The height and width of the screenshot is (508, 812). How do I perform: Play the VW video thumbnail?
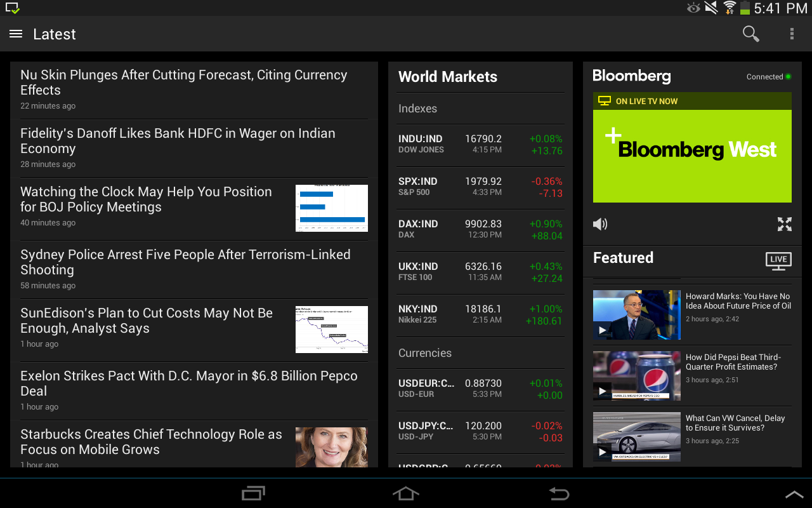637,437
